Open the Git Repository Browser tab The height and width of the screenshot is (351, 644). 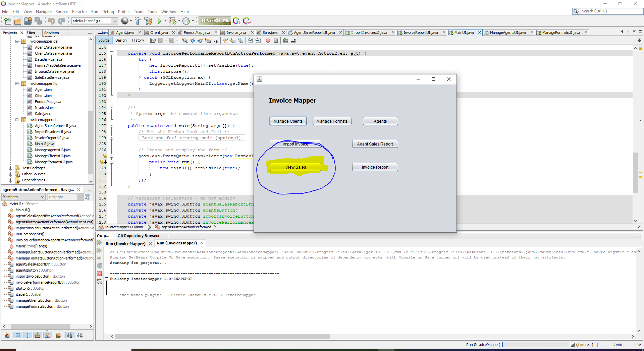pyautogui.click(x=139, y=236)
